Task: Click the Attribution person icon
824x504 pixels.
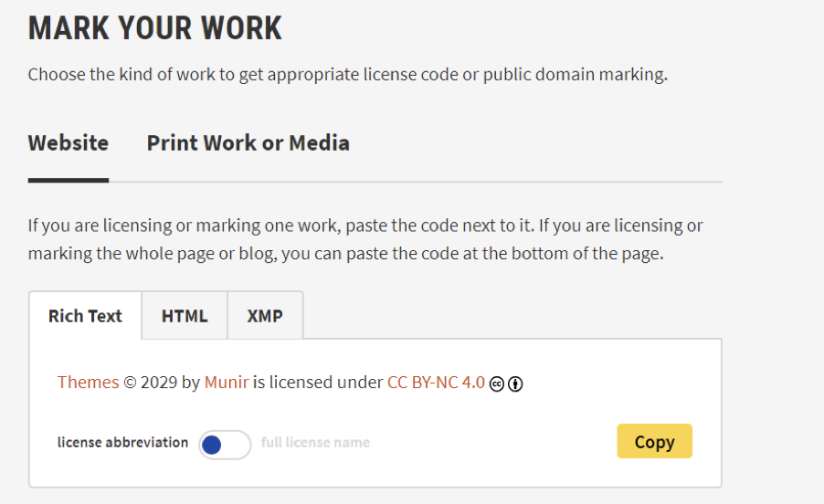Action: (x=515, y=383)
